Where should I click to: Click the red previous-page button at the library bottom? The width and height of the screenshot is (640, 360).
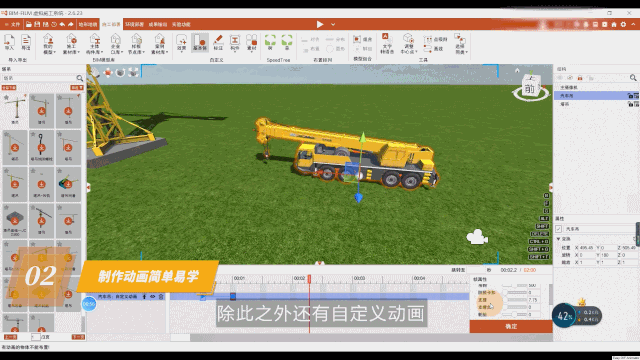click(10, 337)
